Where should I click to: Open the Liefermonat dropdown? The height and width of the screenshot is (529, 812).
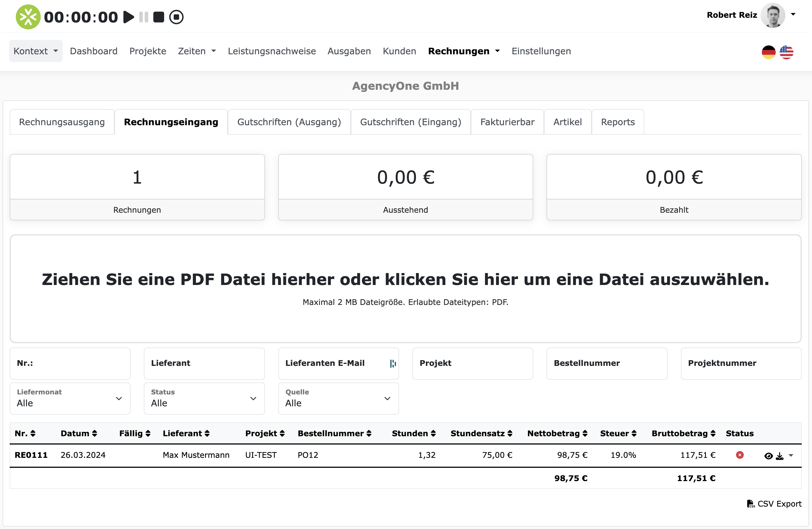tap(70, 398)
